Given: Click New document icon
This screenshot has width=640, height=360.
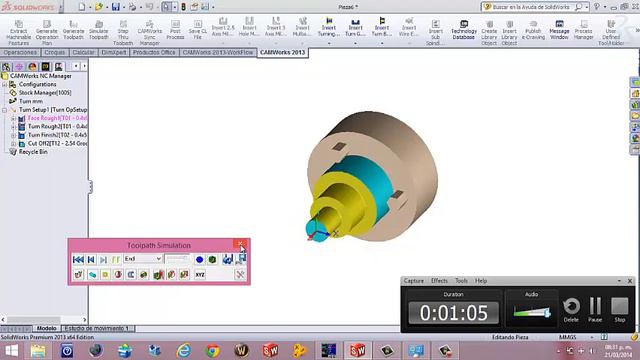Looking at the screenshot, I should (x=82, y=7).
